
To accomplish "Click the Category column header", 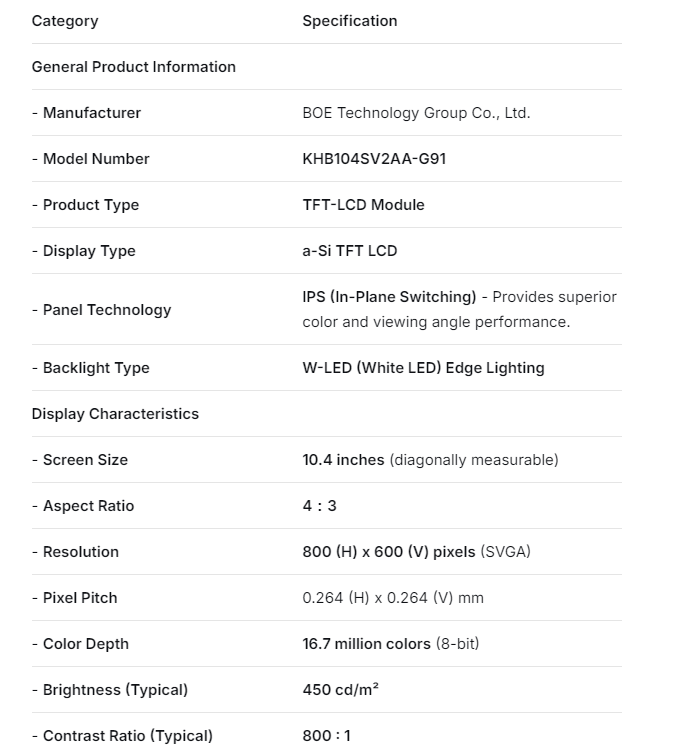I will [65, 21].
